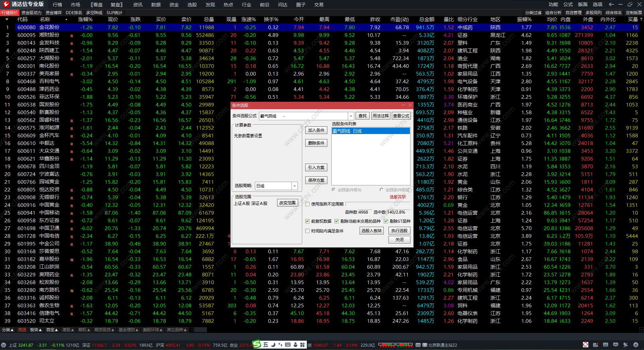Toggle the Sogou punctuation mode icon
The height and width of the screenshot is (350, 644).
pyautogui.click(x=280, y=345)
